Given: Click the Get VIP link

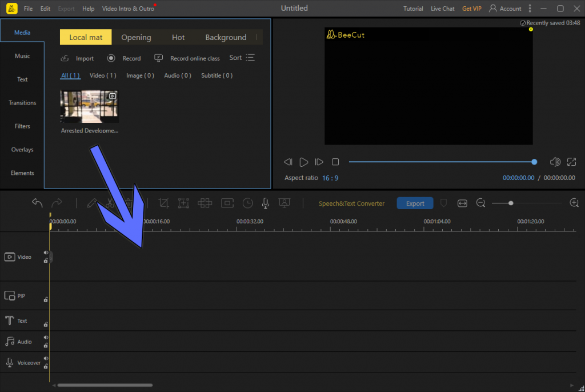Looking at the screenshot, I should (471, 9).
